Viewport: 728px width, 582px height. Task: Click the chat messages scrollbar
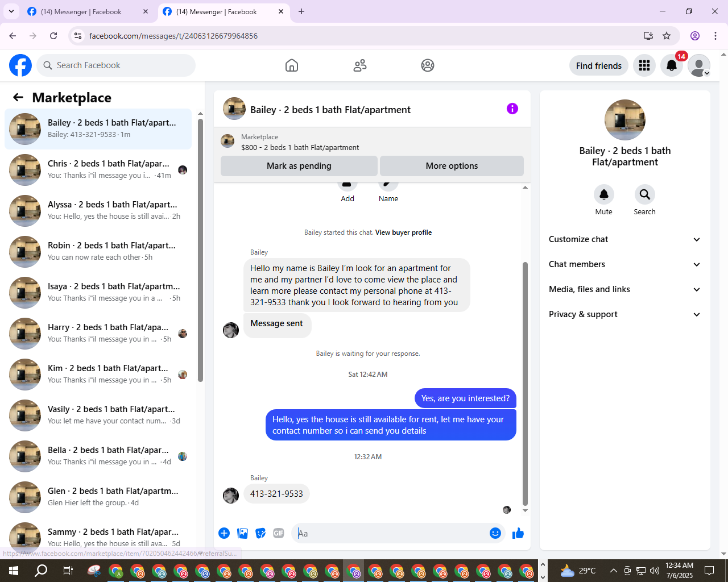(x=525, y=384)
